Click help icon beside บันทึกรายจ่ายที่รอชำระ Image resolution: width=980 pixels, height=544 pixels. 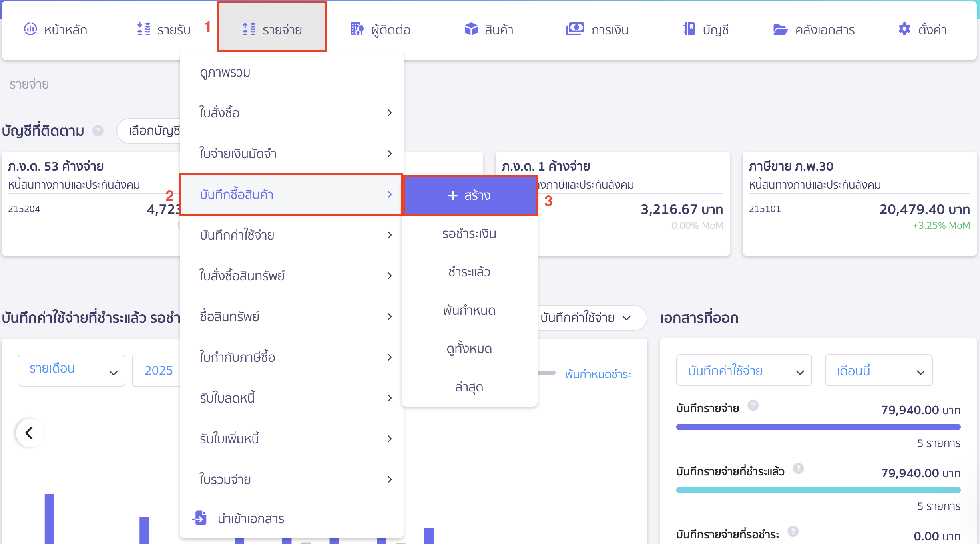793,531
